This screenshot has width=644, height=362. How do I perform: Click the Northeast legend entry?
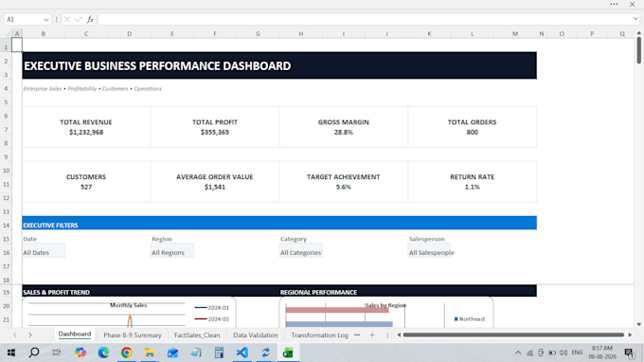click(x=470, y=318)
